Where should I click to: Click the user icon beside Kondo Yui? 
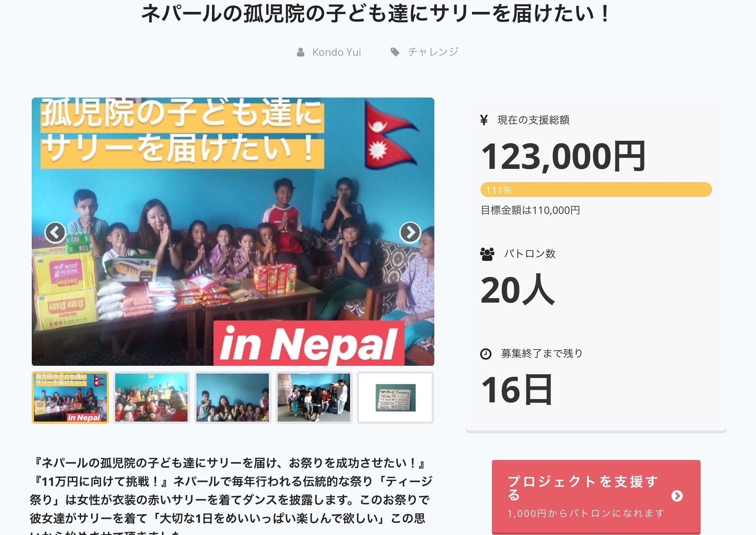301,52
